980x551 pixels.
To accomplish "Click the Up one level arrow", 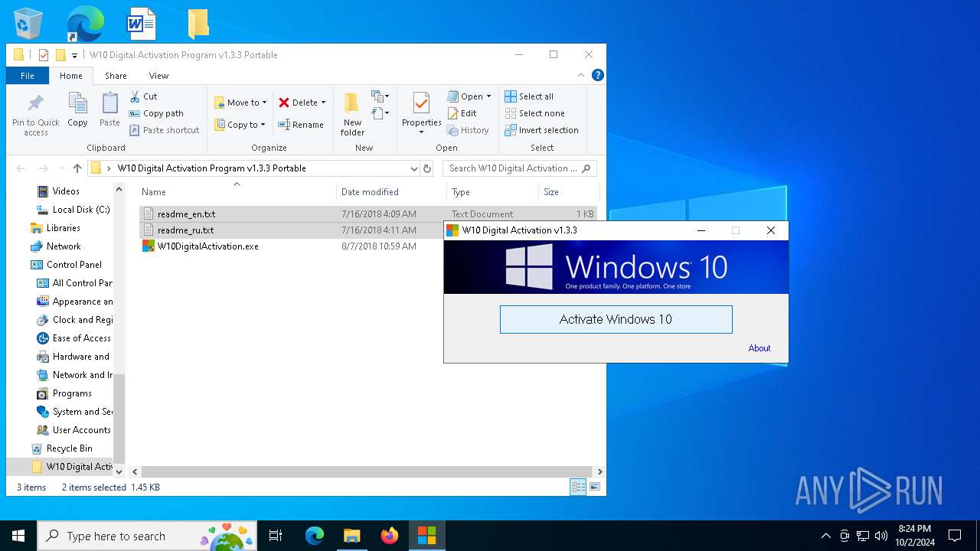I will (x=77, y=168).
